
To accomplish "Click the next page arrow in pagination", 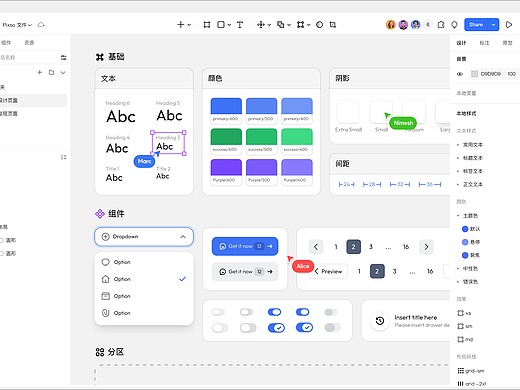I will tap(426, 247).
